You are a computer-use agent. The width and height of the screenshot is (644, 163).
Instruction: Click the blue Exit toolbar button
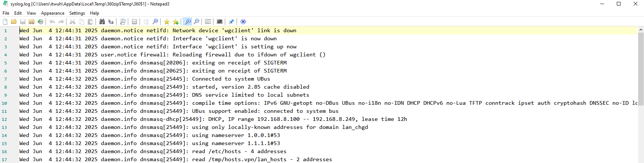243,22
